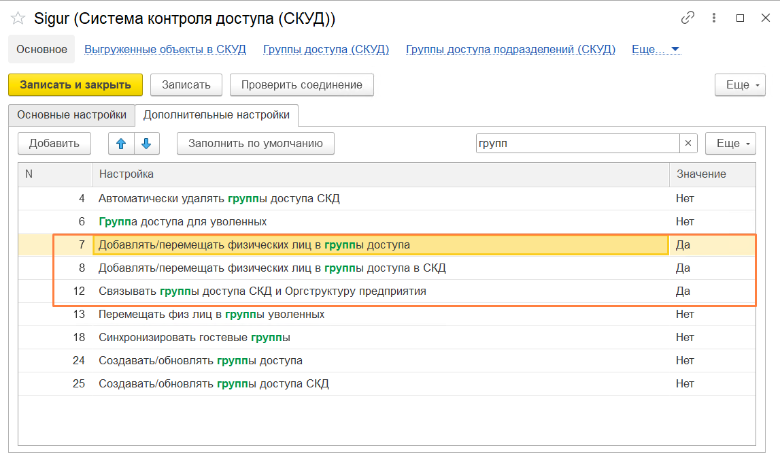Open the Еще dropdown beside search field
Image resolution: width=780 pixels, height=463 pixels.
click(730, 143)
